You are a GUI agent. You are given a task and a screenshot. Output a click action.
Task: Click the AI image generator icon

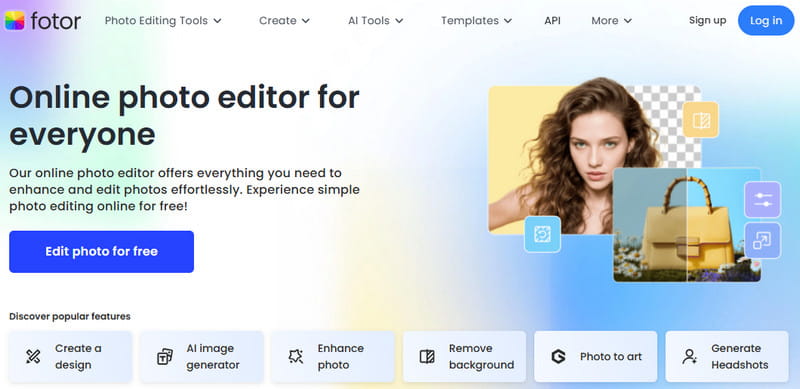165,356
